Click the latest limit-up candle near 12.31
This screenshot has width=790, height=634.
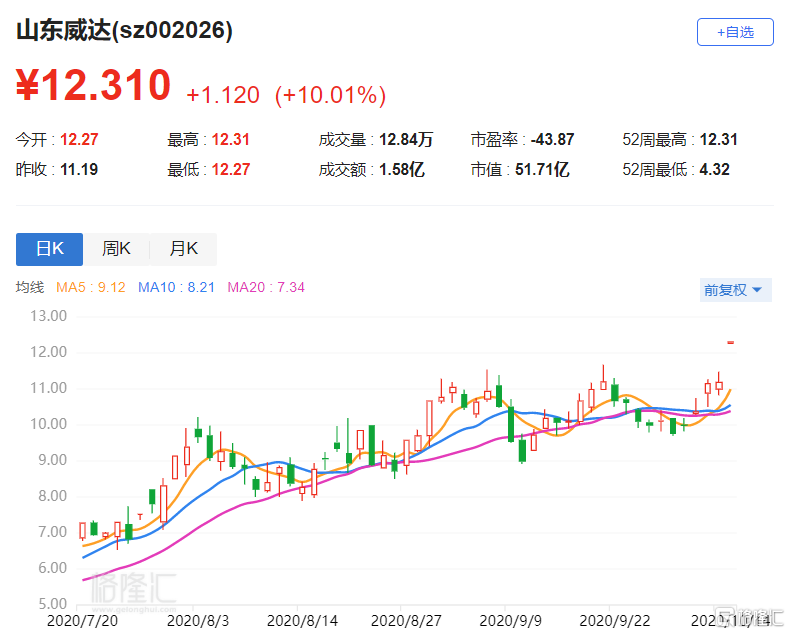[731, 343]
